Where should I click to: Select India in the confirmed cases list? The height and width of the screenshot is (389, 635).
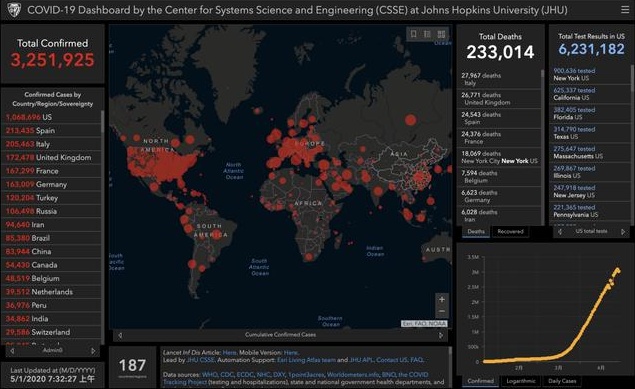pyautogui.click(x=51, y=319)
